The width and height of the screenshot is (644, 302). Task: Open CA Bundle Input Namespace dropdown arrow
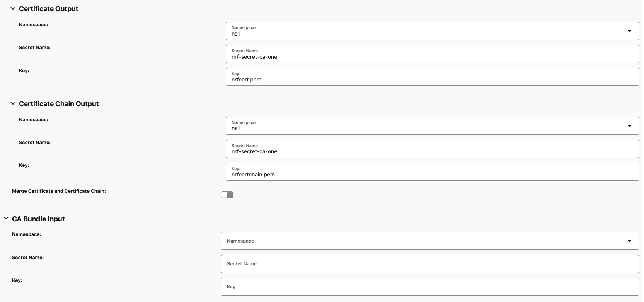tap(629, 241)
